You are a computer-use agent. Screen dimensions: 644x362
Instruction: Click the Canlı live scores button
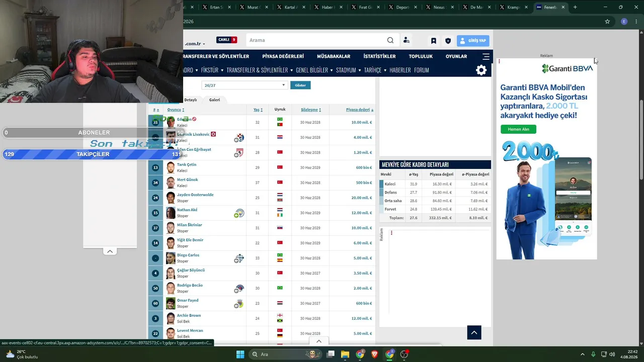tap(226, 40)
